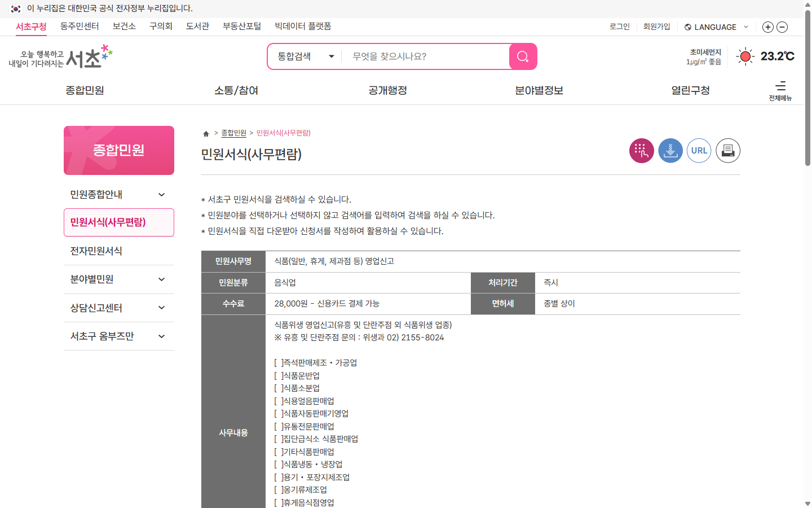Click the 식용얼음판매업 list entry

click(304, 401)
